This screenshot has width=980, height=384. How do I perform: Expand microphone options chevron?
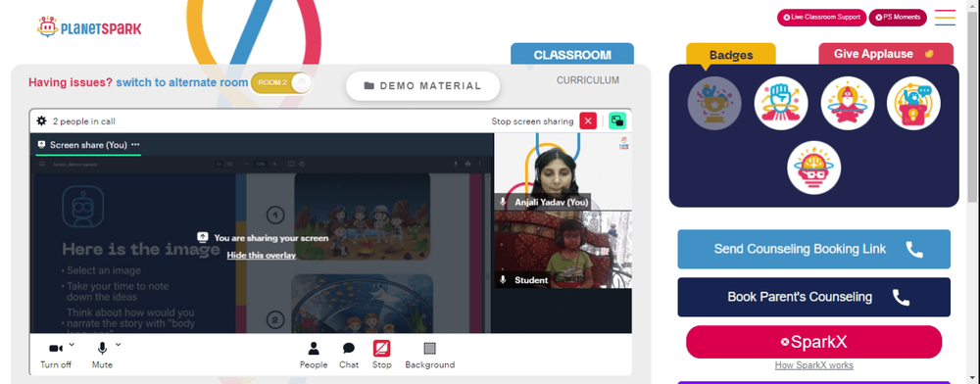coord(119,344)
